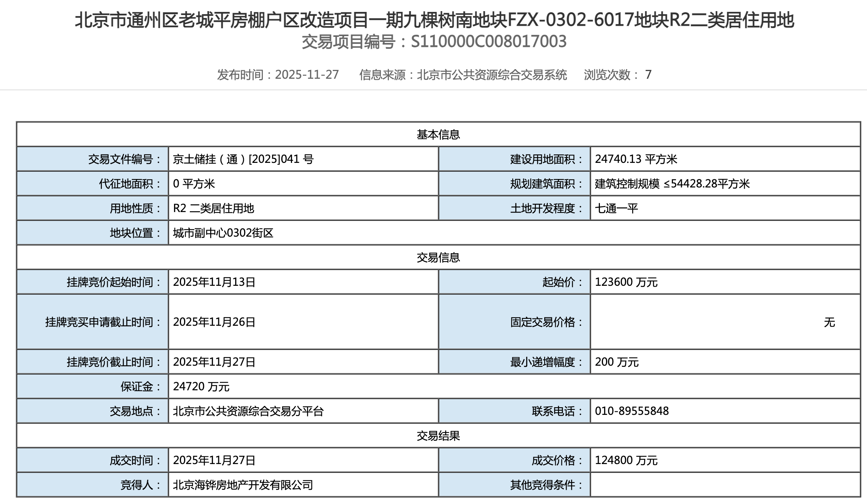Click the minimum increment 200 万元 value
The height and width of the screenshot is (504, 867).
click(616, 362)
